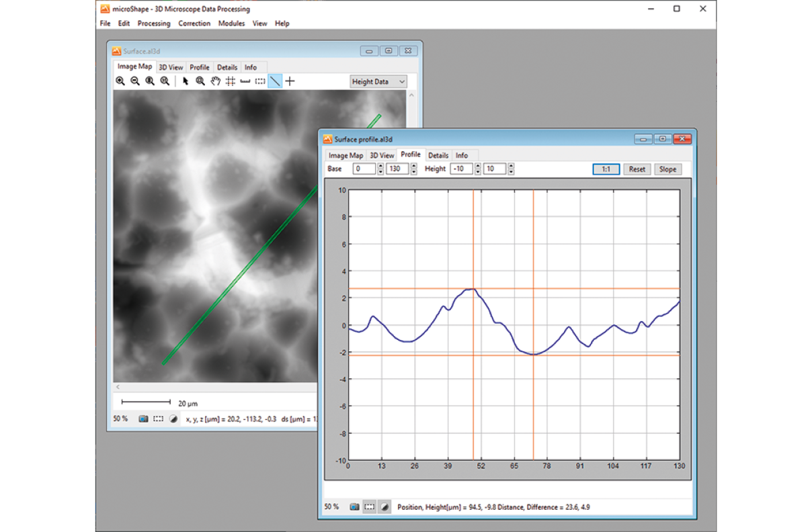
Task: Click the grid tool icon
Action: (230, 81)
